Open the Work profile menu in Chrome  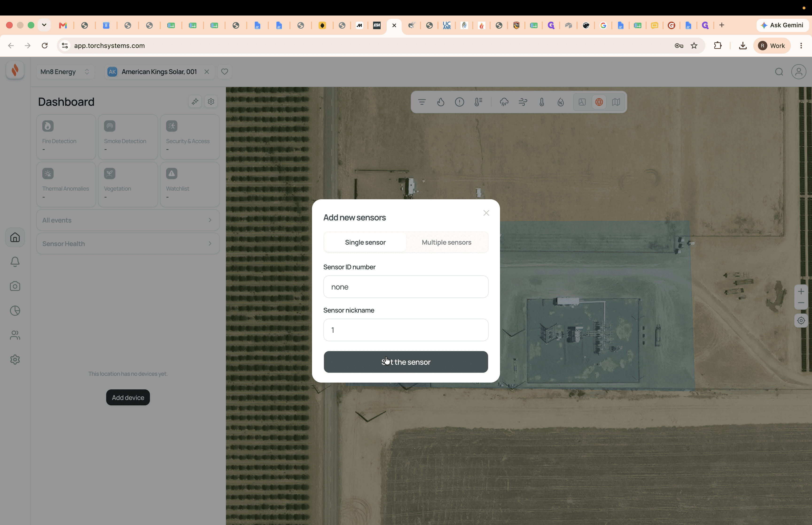pyautogui.click(x=772, y=46)
